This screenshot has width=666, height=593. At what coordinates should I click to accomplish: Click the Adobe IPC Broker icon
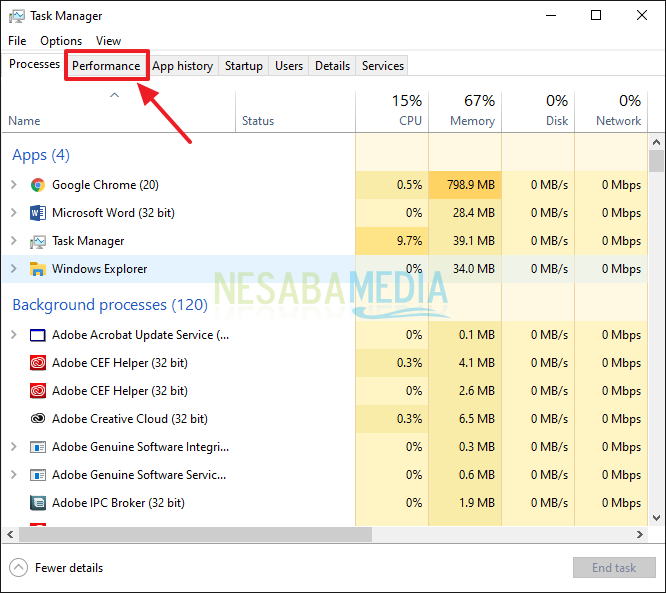point(38,503)
